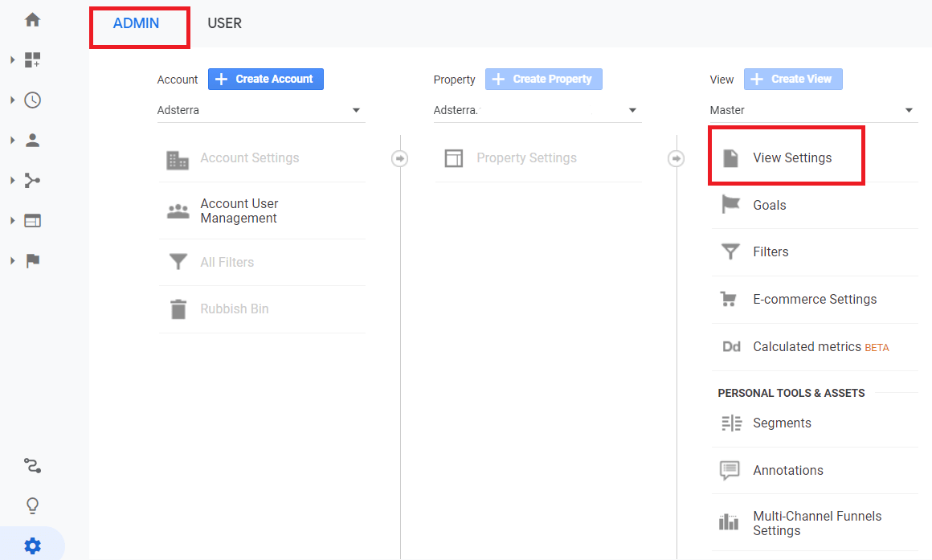This screenshot has height=560, width=932.
Task: Open the Attribution icon near the bottom sidebar
Action: point(31,465)
